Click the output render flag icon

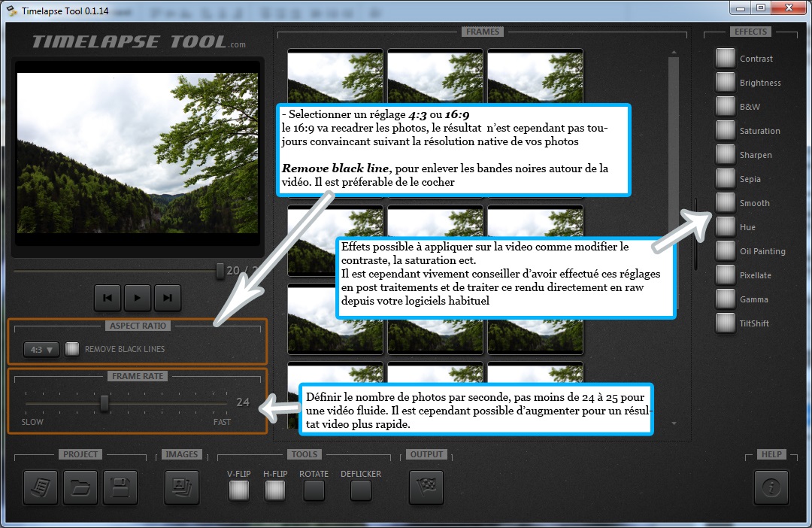[426, 487]
